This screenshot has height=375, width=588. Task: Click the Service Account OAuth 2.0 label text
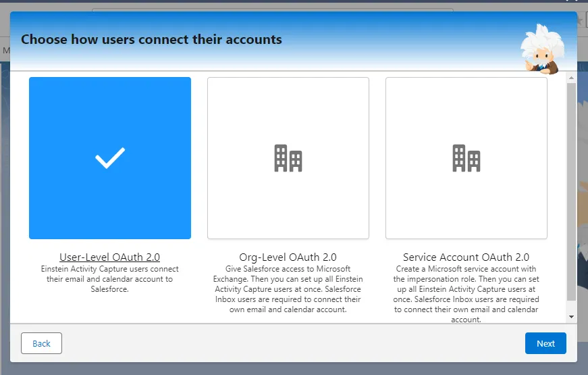coord(466,257)
